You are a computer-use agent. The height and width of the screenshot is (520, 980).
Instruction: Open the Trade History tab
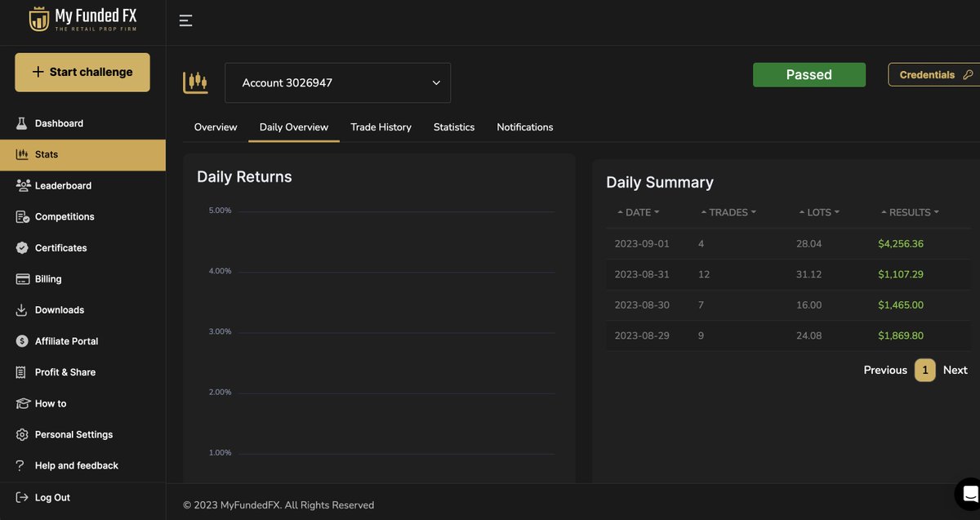click(x=381, y=127)
